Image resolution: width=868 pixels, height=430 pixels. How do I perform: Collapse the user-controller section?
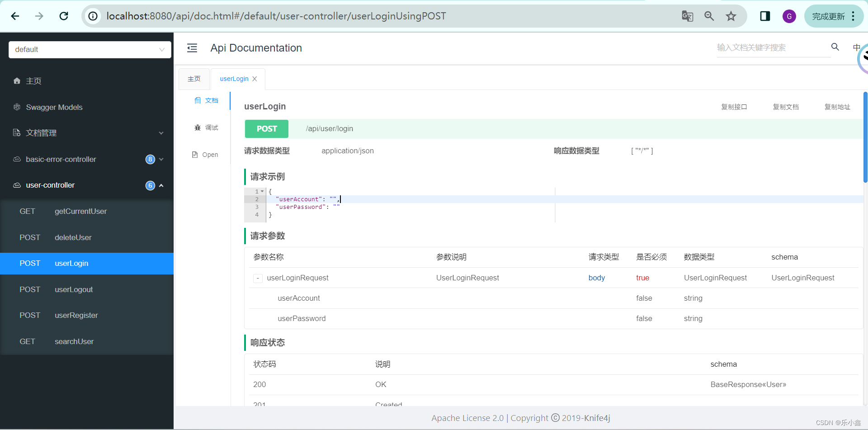pos(161,185)
